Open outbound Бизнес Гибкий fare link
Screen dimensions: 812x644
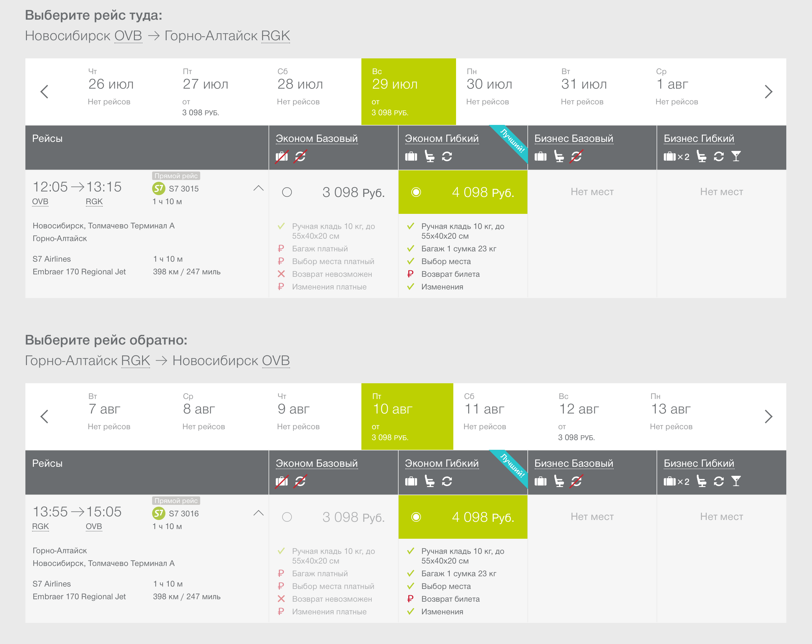699,139
